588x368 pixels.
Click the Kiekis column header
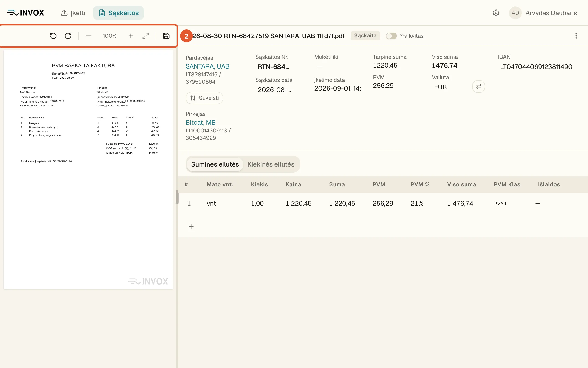tap(259, 184)
